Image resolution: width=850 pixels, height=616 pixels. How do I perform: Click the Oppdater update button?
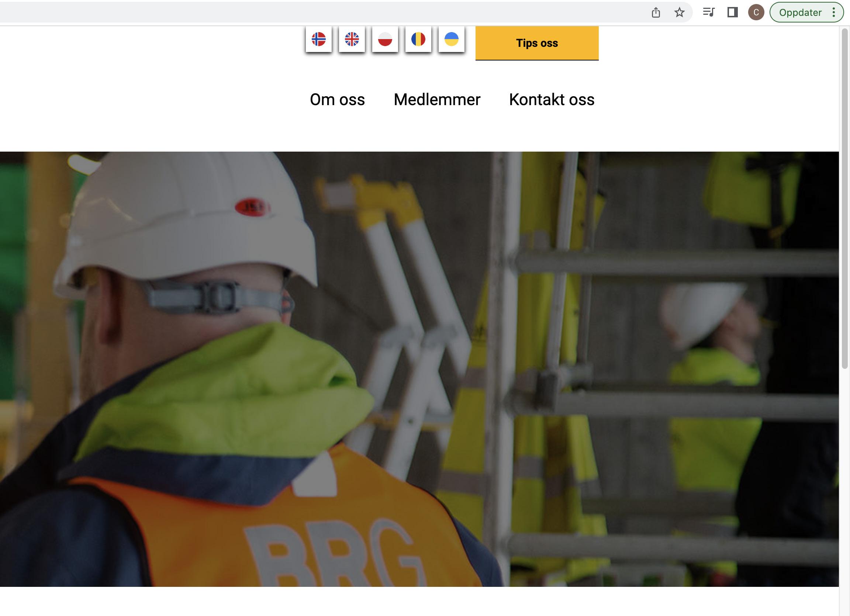(800, 13)
